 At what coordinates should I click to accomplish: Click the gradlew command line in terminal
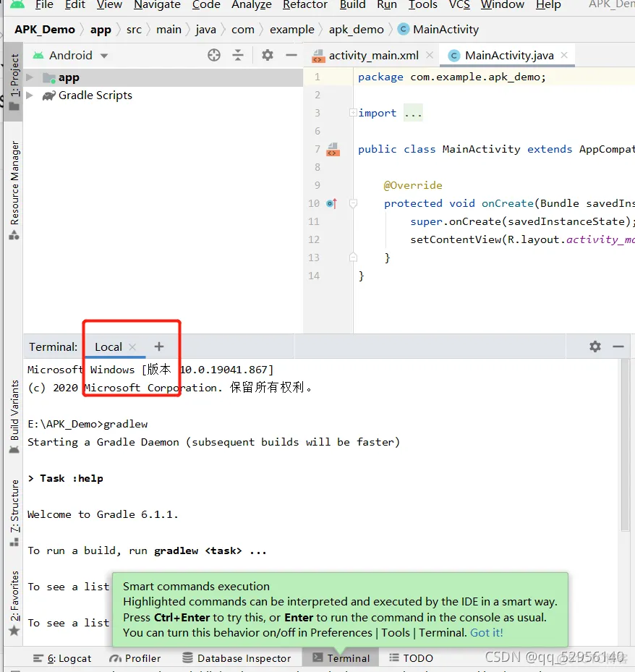click(x=88, y=424)
